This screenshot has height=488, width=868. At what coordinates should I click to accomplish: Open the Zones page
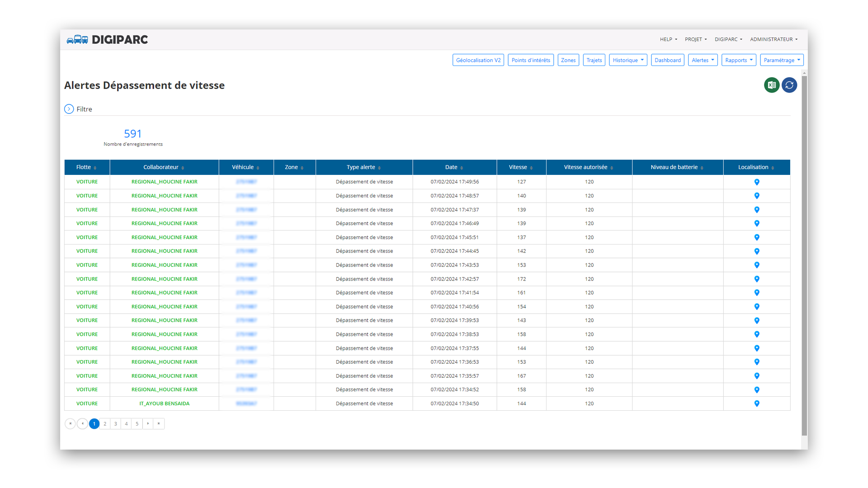tap(568, 60)
